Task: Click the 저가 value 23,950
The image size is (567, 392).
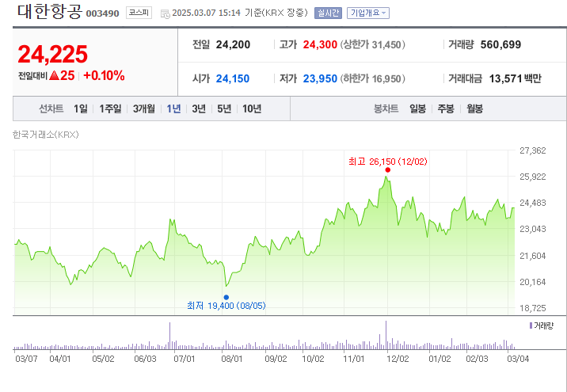Action: [x=320, y=78]
